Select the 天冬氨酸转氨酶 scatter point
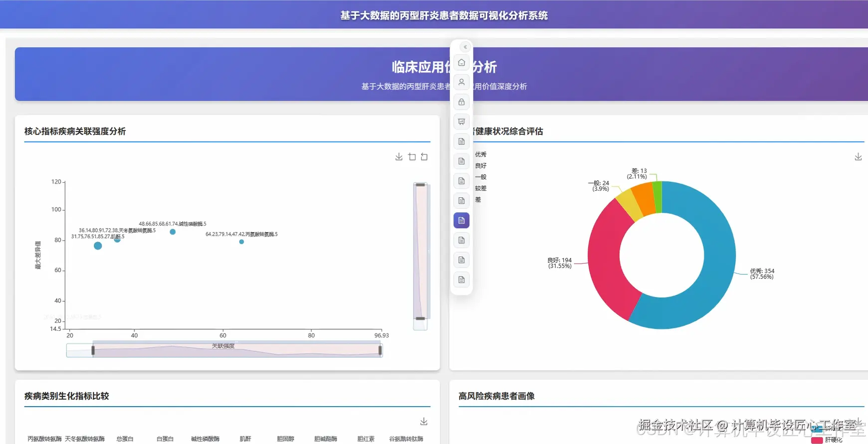The height and width of the screenshot is (444, 868). click(117, 240)
